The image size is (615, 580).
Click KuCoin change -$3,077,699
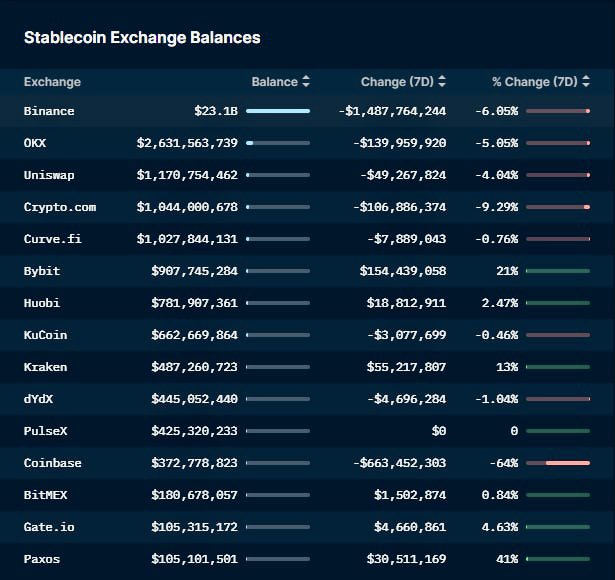coord(407,335)
